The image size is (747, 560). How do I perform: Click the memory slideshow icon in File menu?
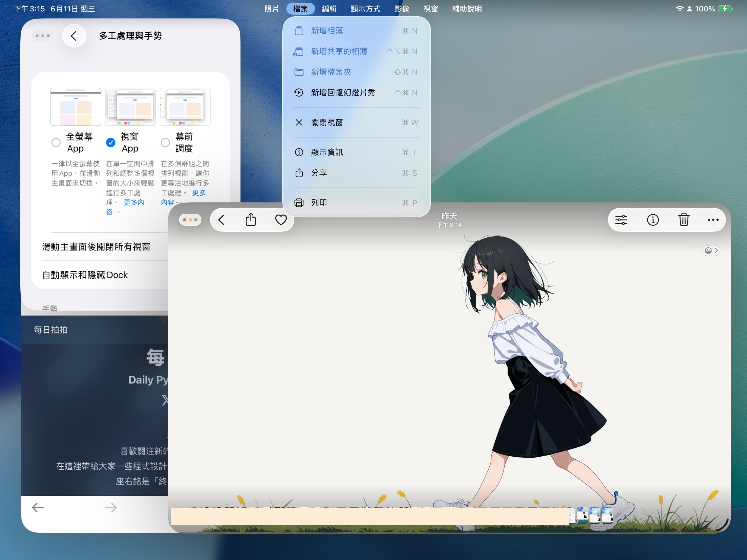click(299, 93)
